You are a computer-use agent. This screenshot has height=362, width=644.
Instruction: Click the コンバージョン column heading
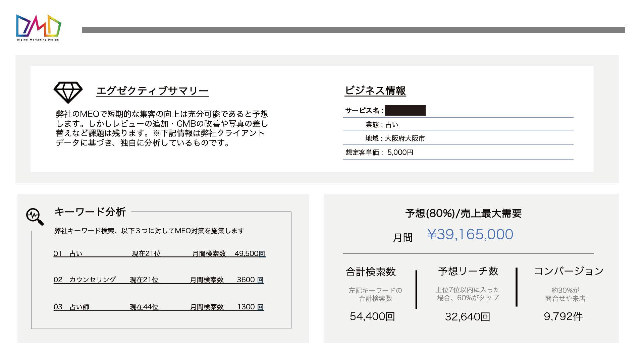click(x=569, y=271)
